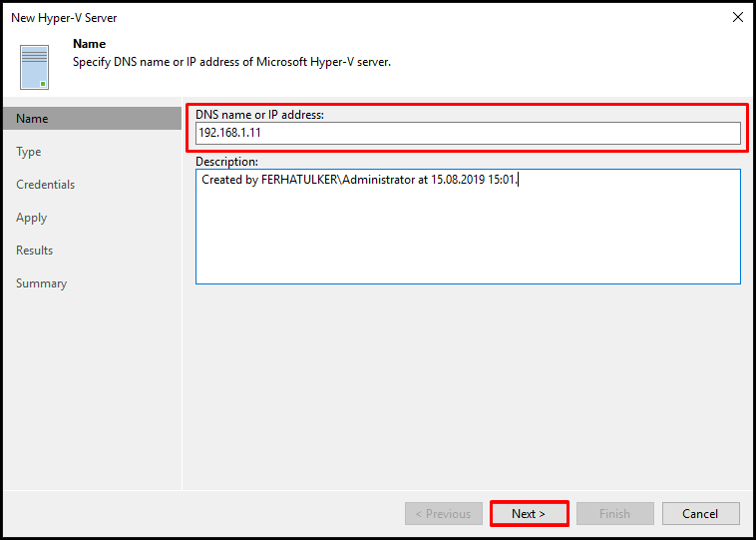
Task: Click the 'New Hyper-V Server' window title
Action: tap(64, 18)
